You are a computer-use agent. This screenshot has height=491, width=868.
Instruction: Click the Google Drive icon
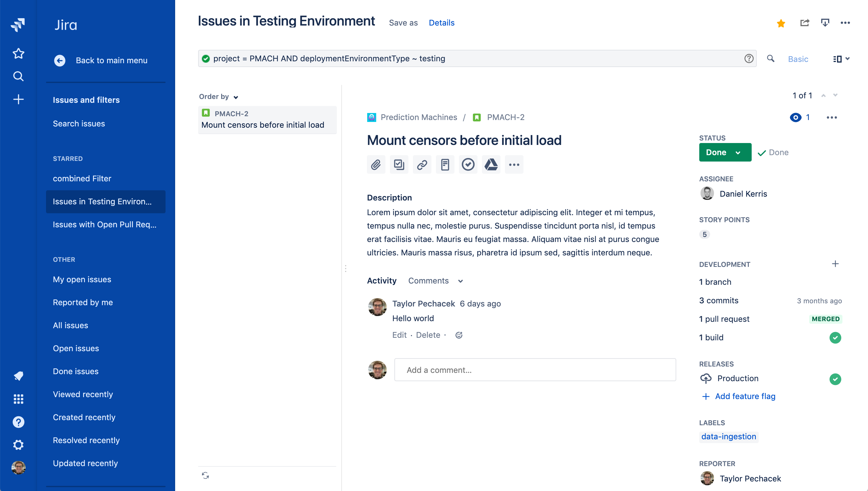491,164
